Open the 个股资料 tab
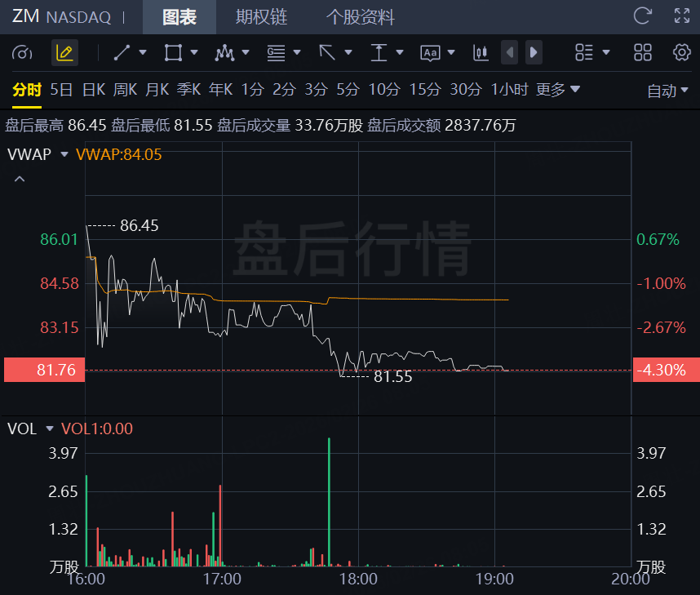The height and width of the screenshot is (595, 700). click(x=360, y=17)
